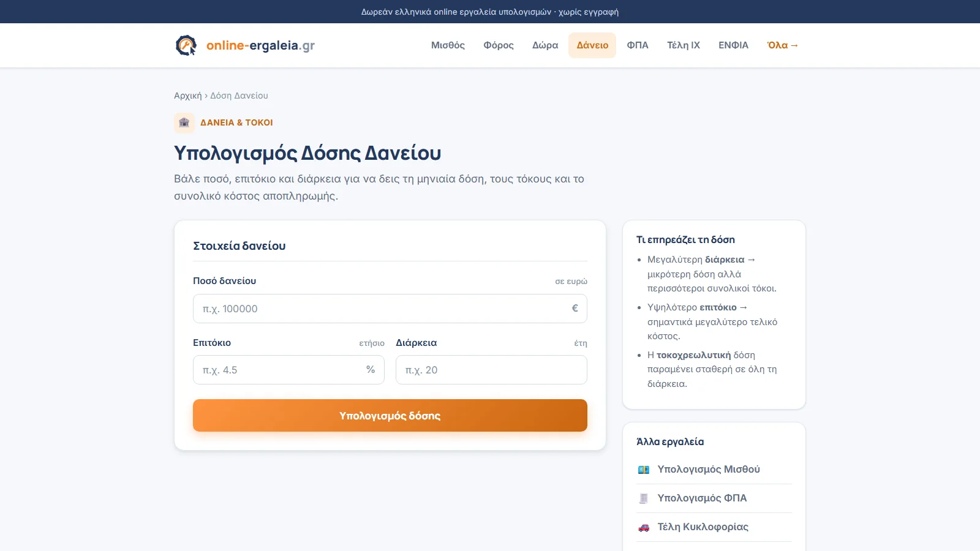
Task: Focus the Επιτόκιο input field
Action: [x=288, y=370]
